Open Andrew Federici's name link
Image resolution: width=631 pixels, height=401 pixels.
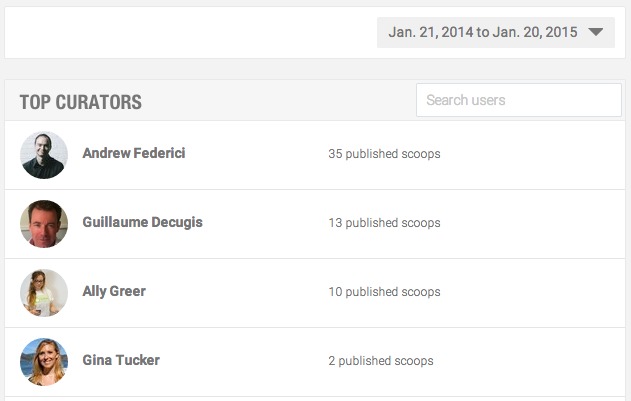pyautogui.click(x=134, y=153)
